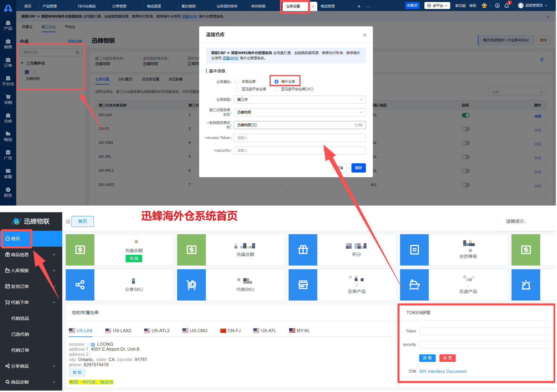Click the green icon on the 充值总额 card

coord(192,250)
